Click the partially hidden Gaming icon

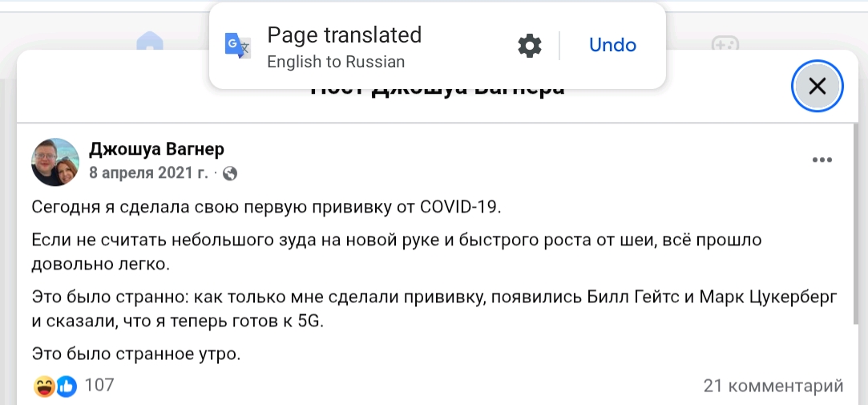pos(724,45)
